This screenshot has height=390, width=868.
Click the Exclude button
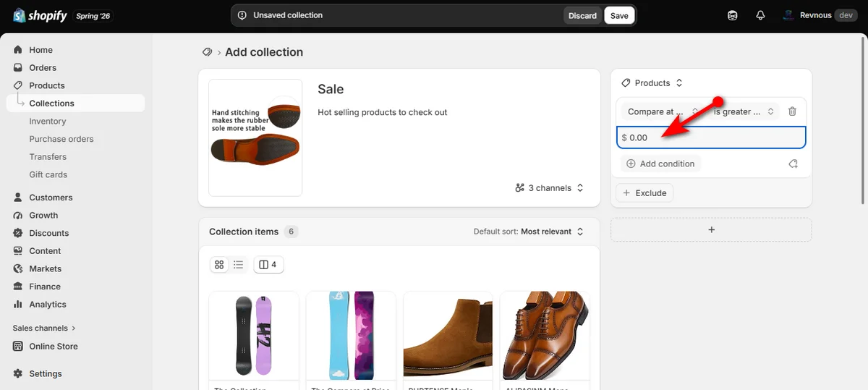tap(644, 193)
